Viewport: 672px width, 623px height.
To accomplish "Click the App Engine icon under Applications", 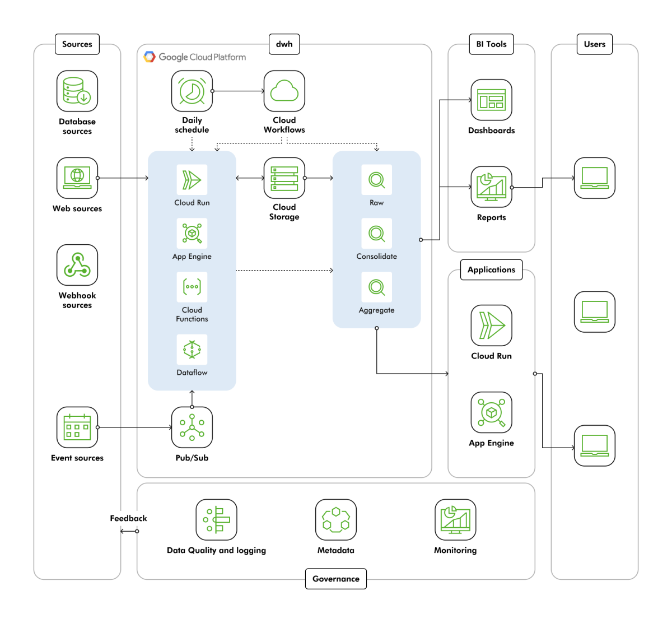I will (x=492, y=412).
